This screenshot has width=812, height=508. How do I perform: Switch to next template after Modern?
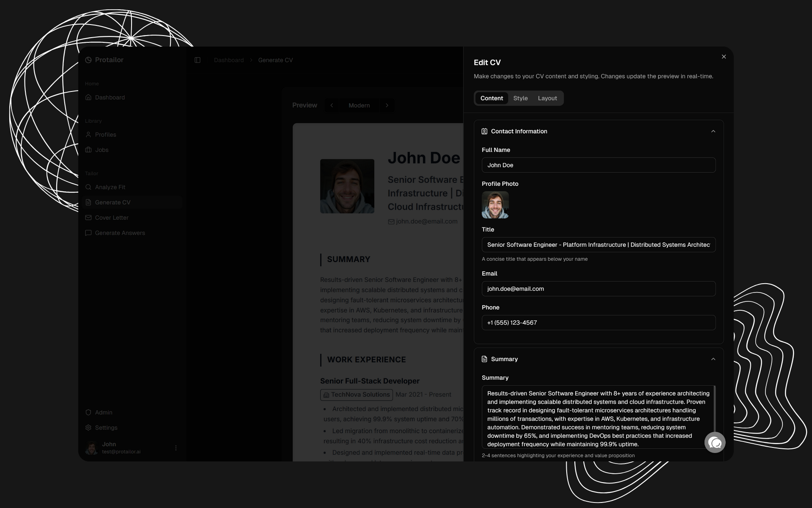click(x=387, y=105)
